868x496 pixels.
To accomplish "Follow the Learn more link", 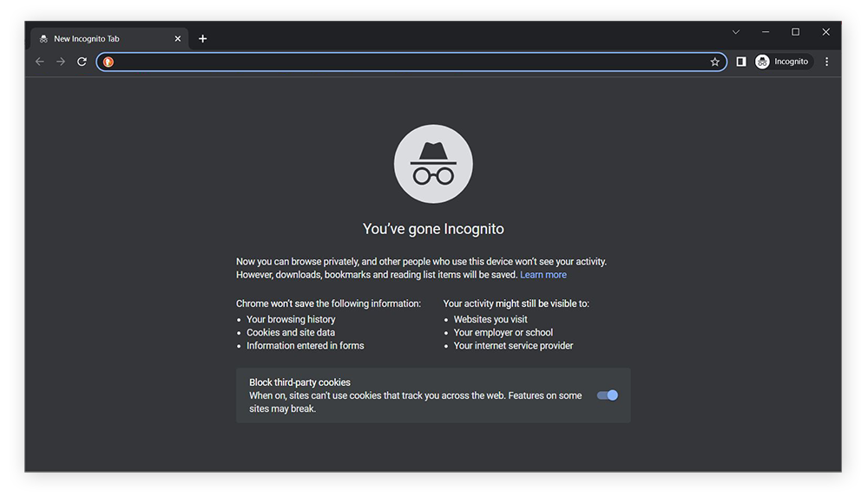I will [542, 275].
